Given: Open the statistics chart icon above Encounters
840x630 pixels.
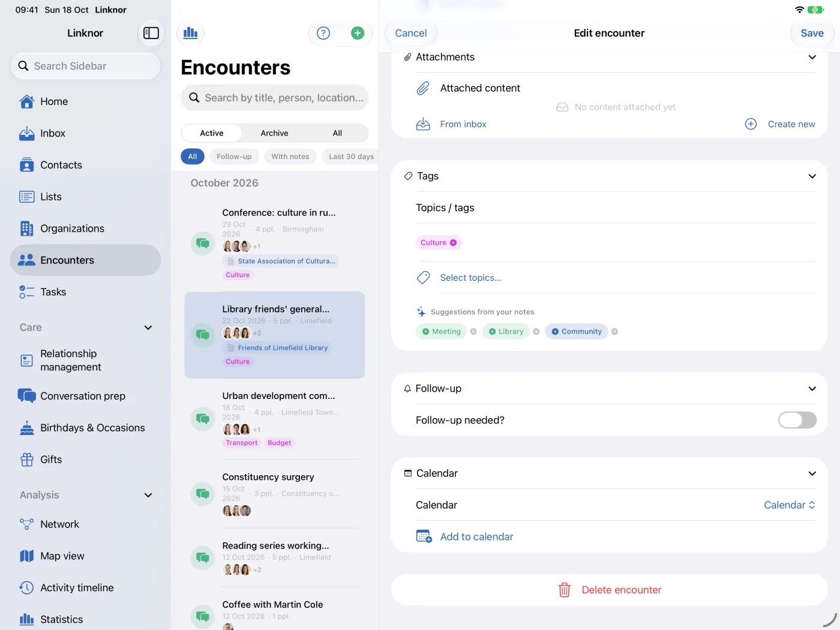Looking at the screenshot, I should click(191, 33).
